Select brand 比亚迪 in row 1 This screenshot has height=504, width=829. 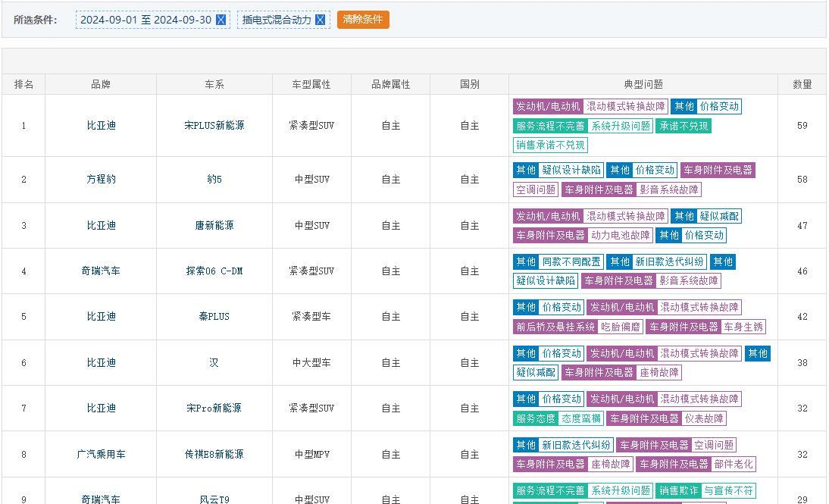click(x=101, y=125)
